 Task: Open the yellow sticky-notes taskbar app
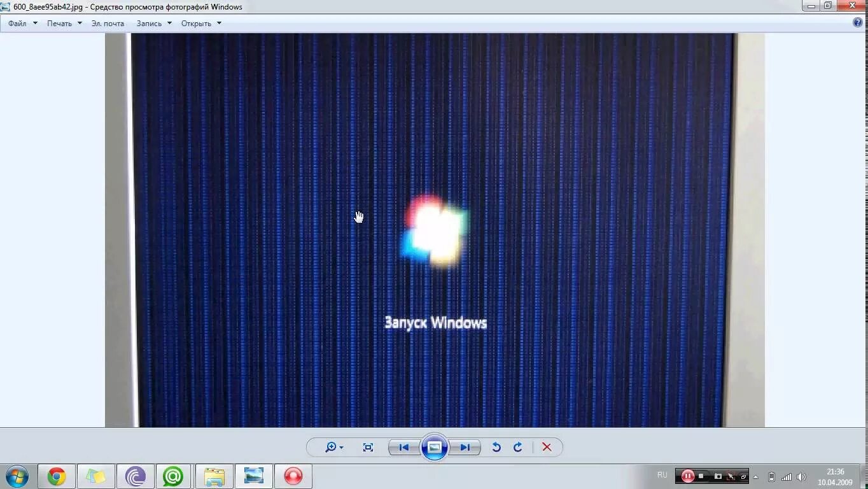[96, 476]
